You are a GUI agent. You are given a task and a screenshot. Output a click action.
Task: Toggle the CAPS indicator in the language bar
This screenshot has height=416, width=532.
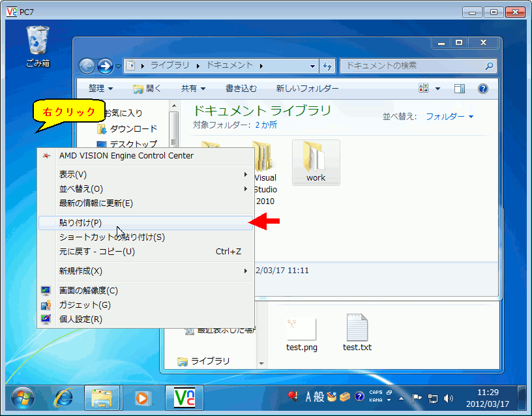[x=375, y=392]
